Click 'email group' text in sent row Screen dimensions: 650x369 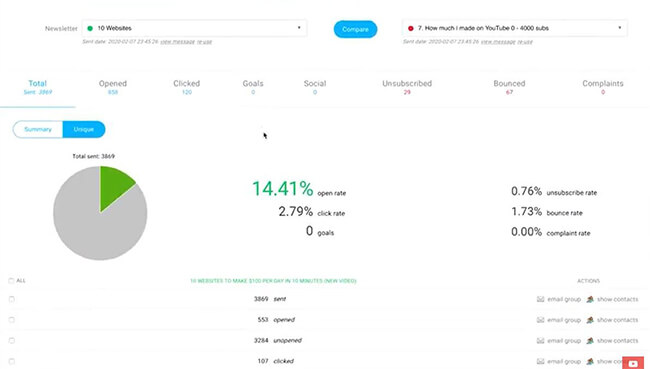pos(564,299)
